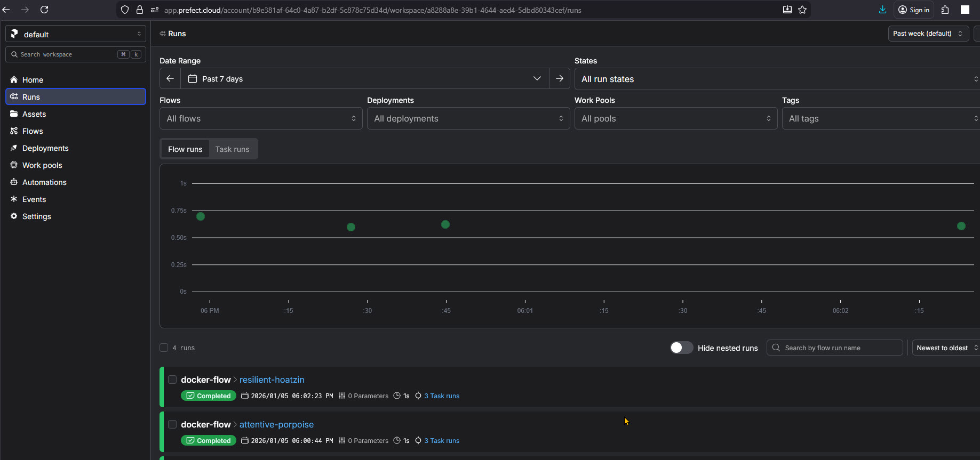Click the Flows sidebar icon
Screen dimensions: 980x460
(14, 131)
